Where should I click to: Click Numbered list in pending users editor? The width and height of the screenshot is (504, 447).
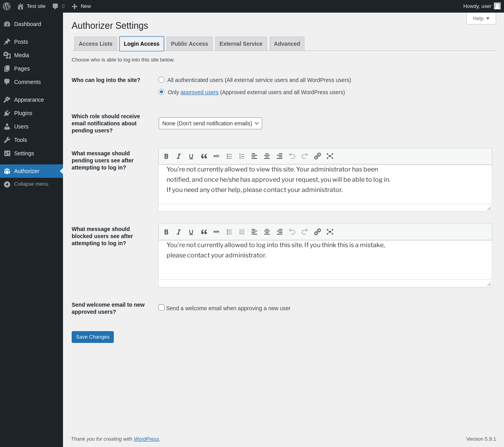(x=242, y=156)
